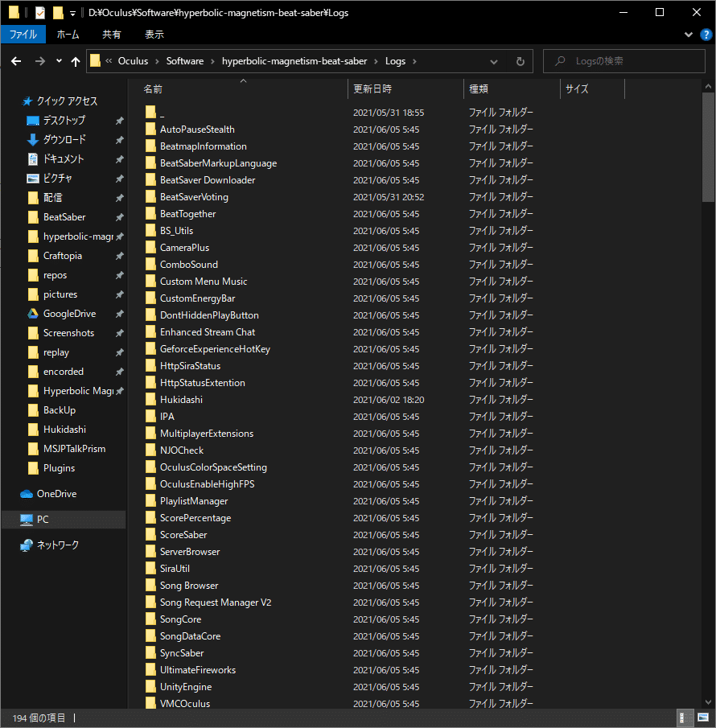Click folder icon of AutoPauseStealth

click(150, 129)
